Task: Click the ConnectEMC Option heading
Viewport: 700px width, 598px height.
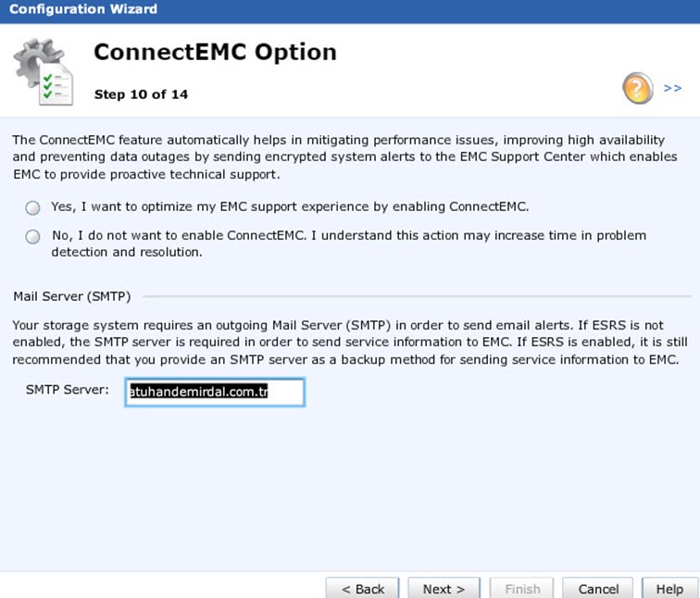Action: pyautogui.click(x=215, y=52)
